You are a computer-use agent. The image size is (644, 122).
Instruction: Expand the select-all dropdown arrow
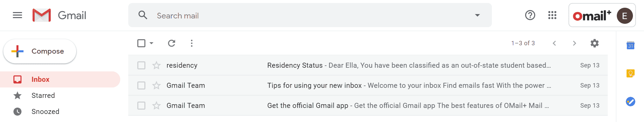point(151,43)
